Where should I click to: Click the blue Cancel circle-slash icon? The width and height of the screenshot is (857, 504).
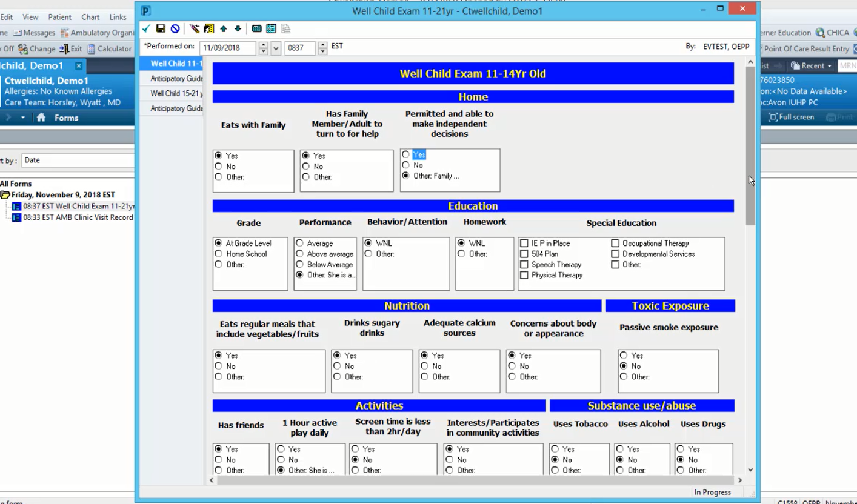point(175,28)
